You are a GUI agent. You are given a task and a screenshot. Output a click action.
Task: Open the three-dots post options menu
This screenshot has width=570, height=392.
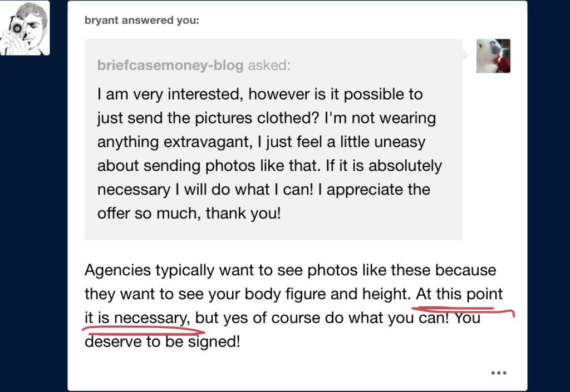[x=499, y=373]
